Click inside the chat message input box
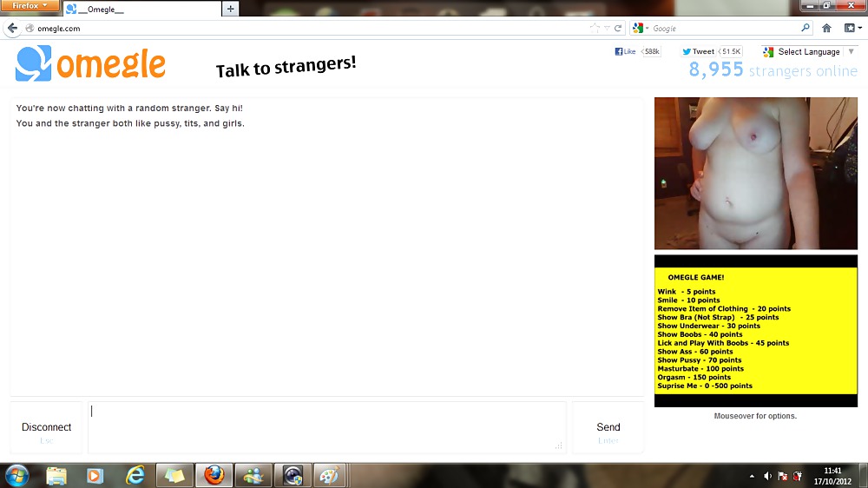868x488 pixels. (326, 426)
